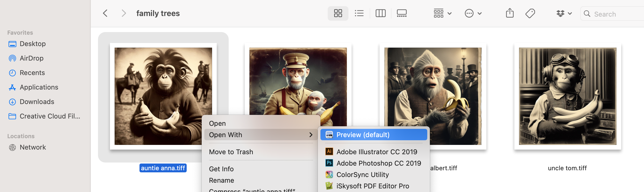Click the Photoshop Ps icon
The width and height of the screenshot is (644, 192).
click(x=329, y=163)
